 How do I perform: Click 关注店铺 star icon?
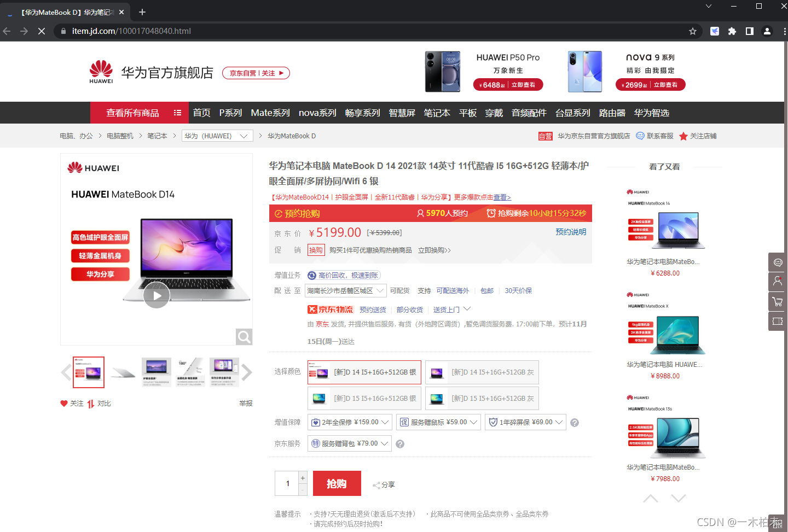(683, 136)
